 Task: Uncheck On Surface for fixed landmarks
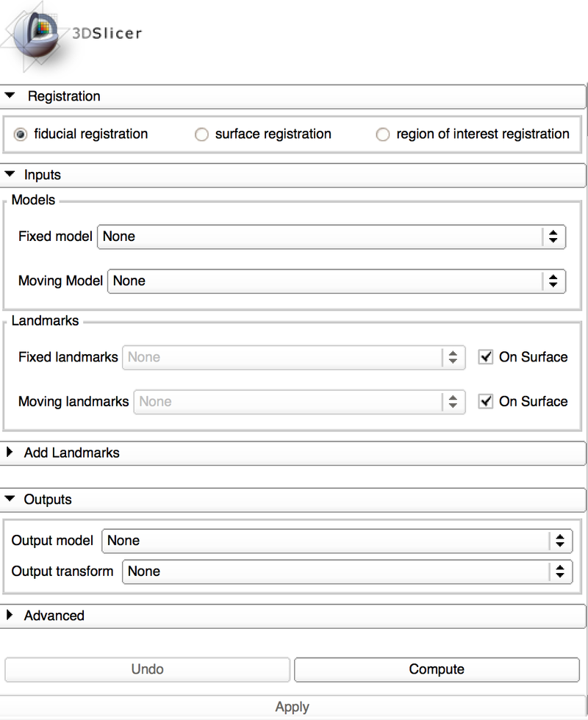(485, 357)
